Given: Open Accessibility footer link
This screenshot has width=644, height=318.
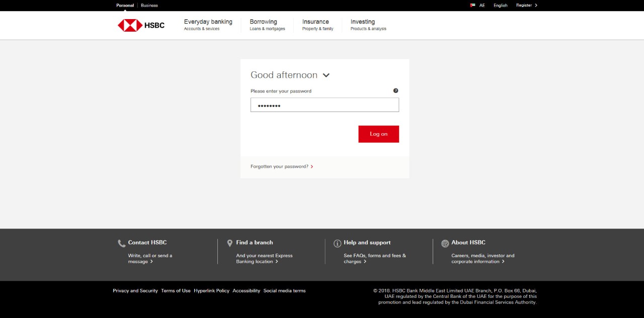Looking at the screenshot, I should point(247,291).
